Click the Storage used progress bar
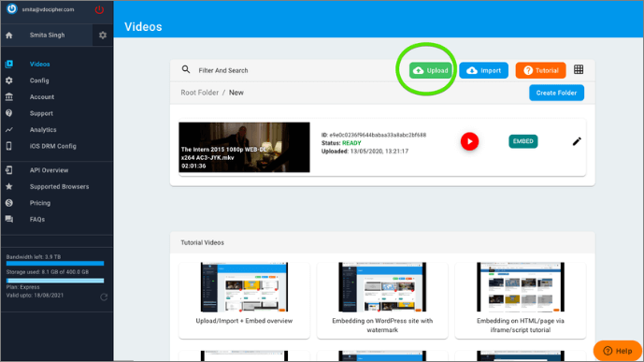 (55, 281)
